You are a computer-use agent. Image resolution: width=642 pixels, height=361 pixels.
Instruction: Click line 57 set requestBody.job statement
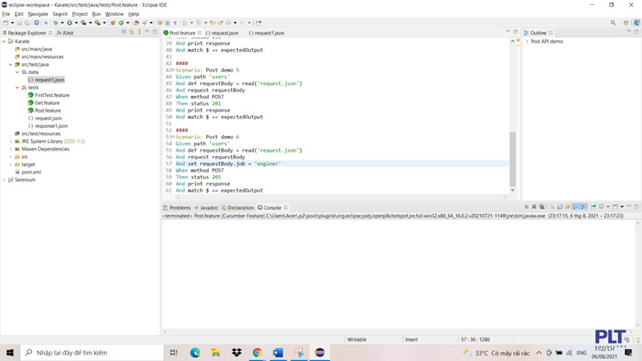228,164
